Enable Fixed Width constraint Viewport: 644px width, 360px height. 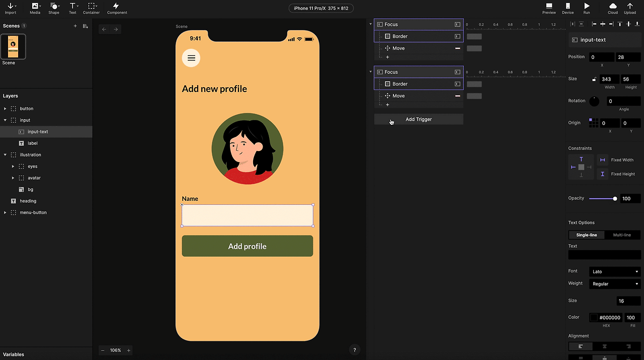click(x=602, y=160)
